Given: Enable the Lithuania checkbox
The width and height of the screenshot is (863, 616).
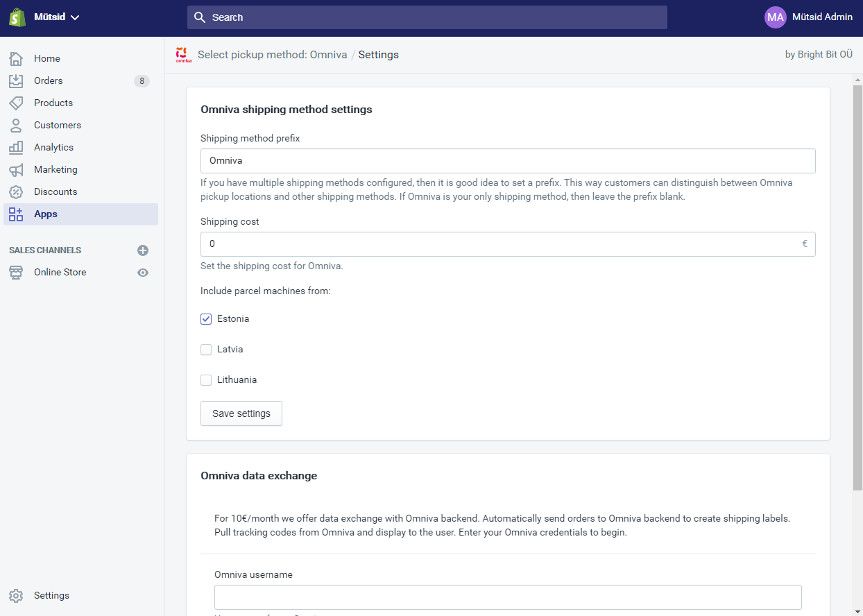Looking at the screenshot, I should [x=206, y=380].
